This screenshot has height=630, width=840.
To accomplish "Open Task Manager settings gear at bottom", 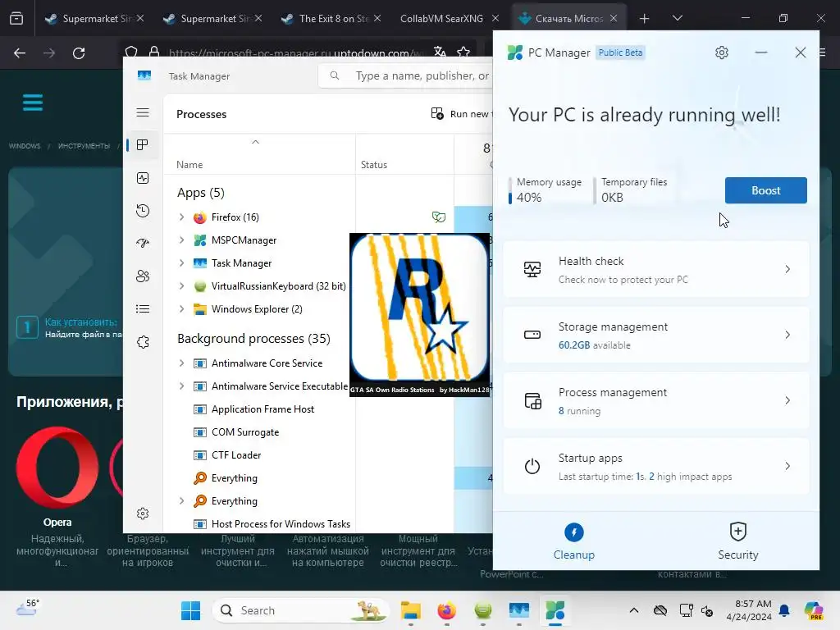I will tap(143, 514).
